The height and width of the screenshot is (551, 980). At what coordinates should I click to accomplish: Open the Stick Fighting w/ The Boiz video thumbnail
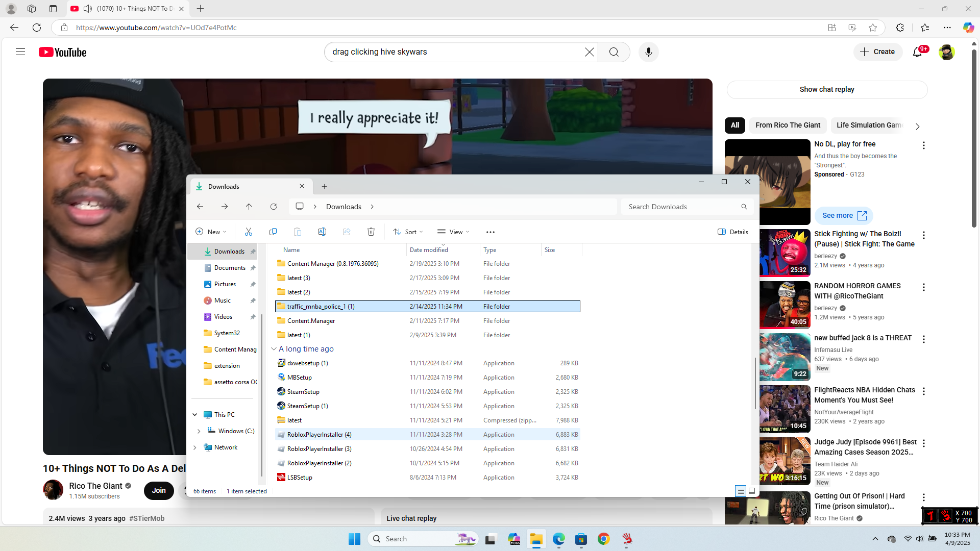[785, 253]
